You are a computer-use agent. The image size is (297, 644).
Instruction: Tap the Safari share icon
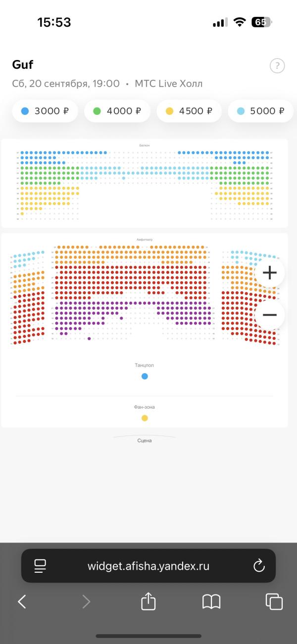[x=148, y=601]
